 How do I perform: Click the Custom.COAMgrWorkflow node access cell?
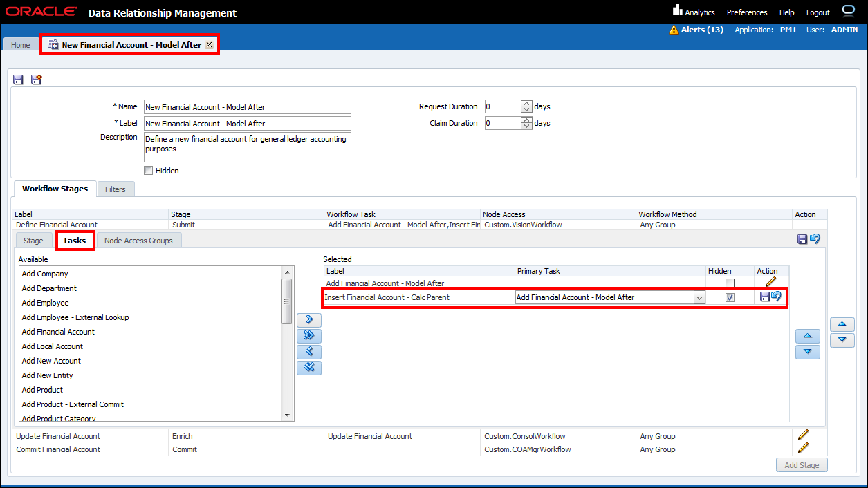point(528,449)
